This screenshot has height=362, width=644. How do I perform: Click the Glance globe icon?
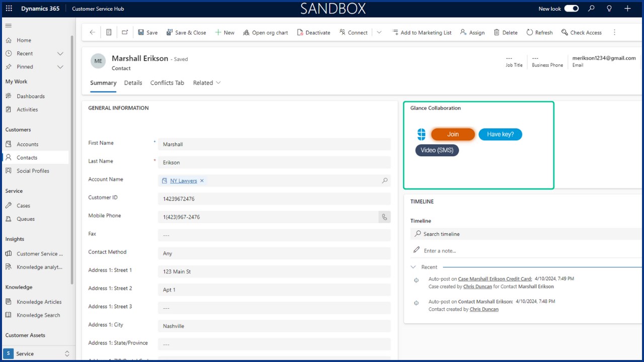(422, 134)
